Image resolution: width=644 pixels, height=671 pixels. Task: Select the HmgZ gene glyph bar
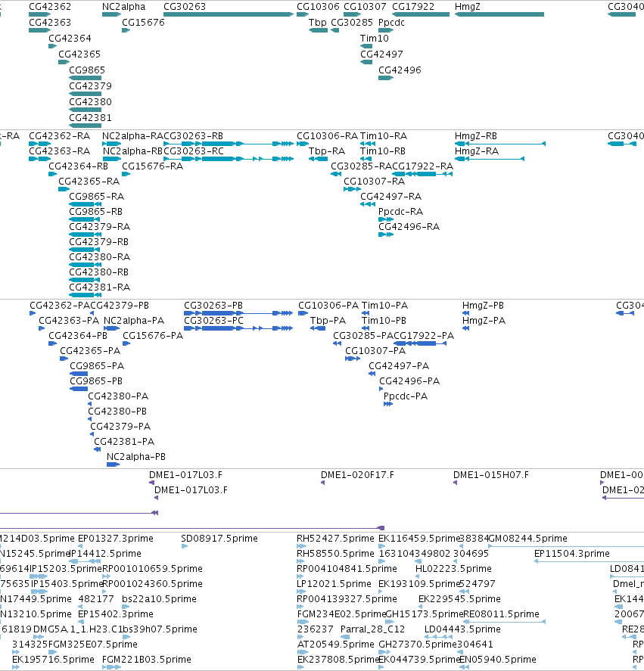pyautogui.click(x=499, y=14)
